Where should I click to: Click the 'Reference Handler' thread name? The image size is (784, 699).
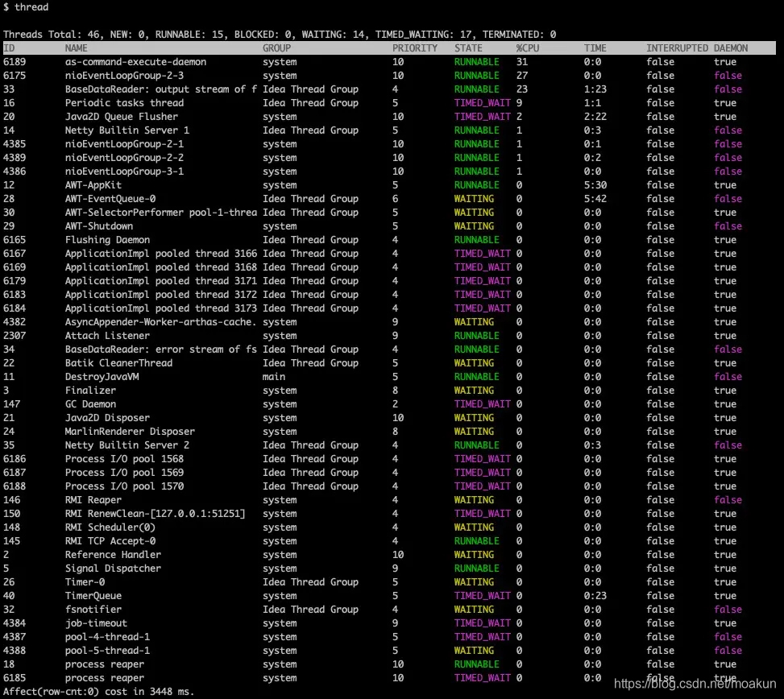[x=113, y=555]
